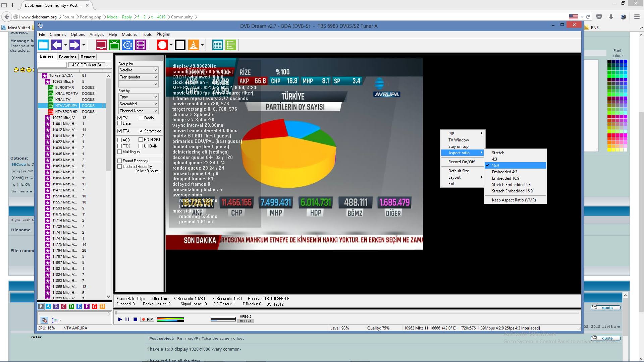Select favorites group B icon

coord(56,306)
